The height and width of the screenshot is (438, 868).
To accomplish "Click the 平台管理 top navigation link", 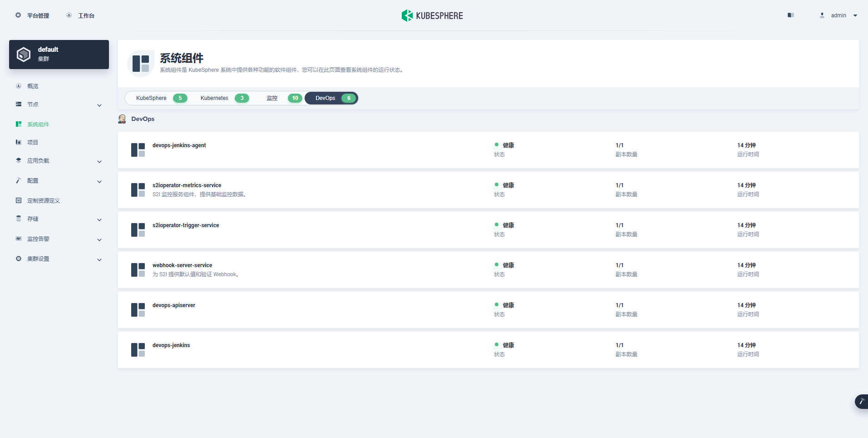I will pyautogui.click(x=38, y=15).
